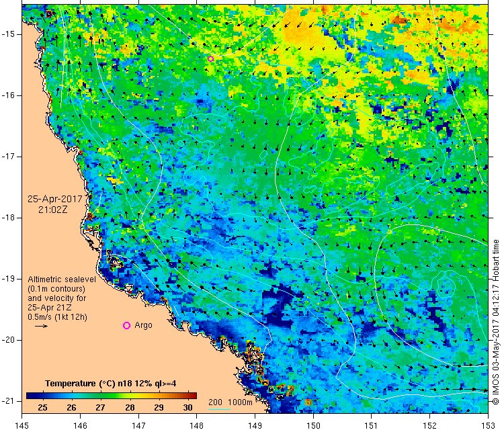The width and height of the screenshot is (504, 430).
Task: Click the velocity scale reference arrow
Action: 41,327
